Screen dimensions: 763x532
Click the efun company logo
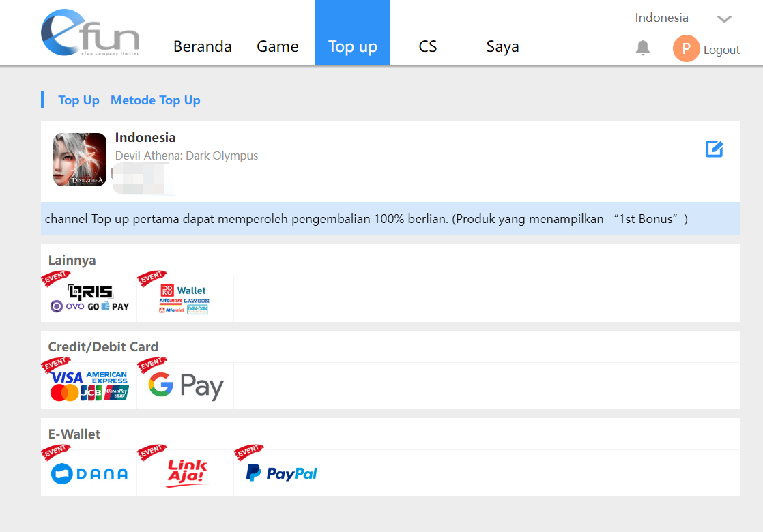tap(91, 33)
